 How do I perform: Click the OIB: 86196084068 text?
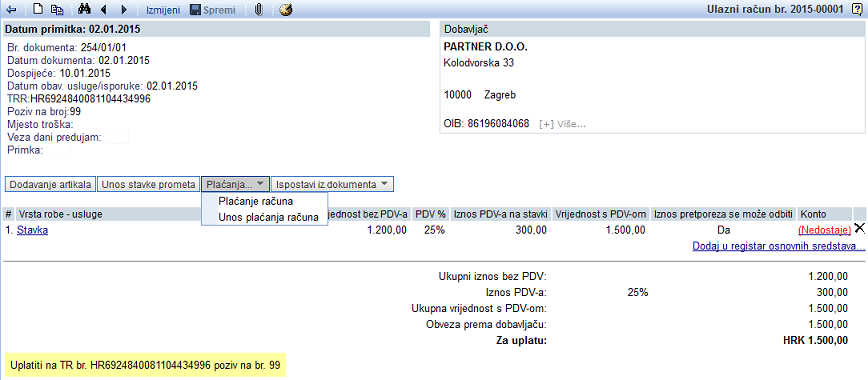(x=487, y=124)
